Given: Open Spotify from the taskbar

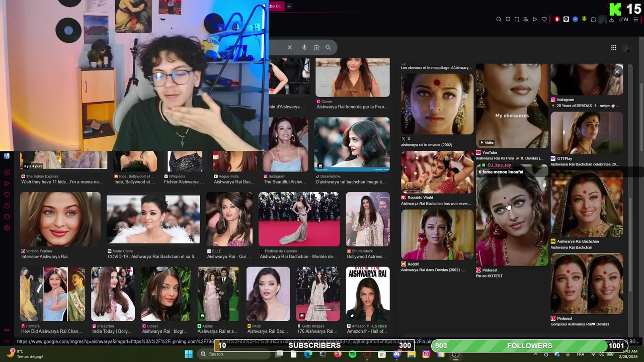Looking at the screenshot, I should 352,354.
